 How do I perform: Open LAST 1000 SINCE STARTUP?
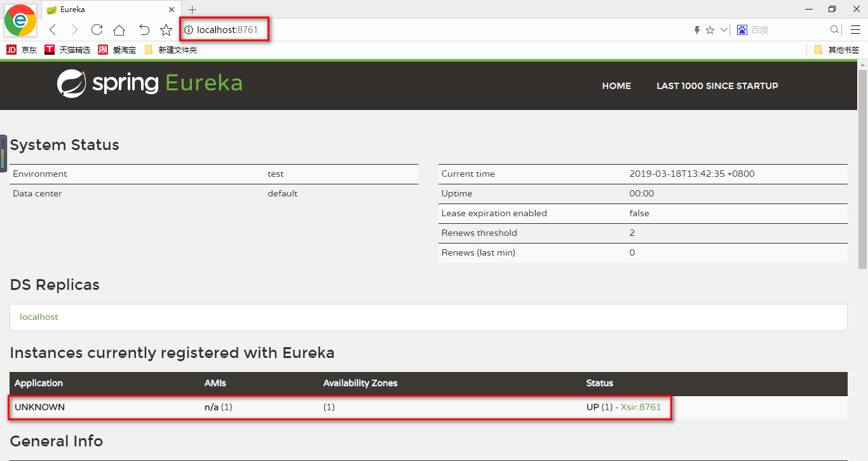[717, 86]
